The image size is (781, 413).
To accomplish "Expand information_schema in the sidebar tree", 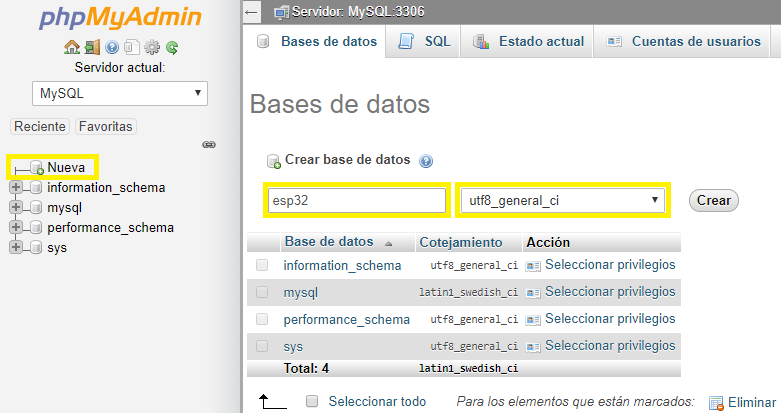I will tap(16, 187).
